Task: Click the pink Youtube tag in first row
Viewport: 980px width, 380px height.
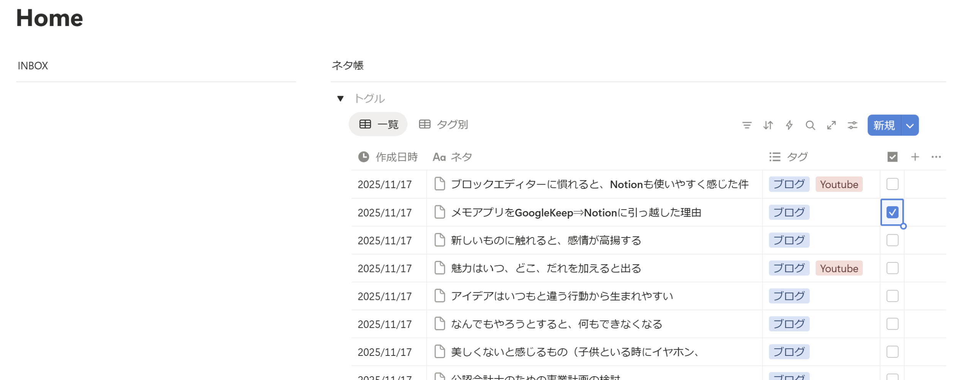Action: 838,185
